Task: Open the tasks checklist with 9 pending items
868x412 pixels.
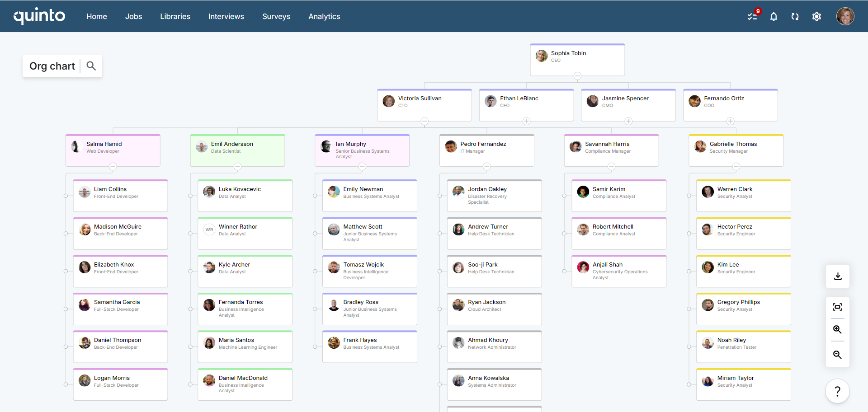Action: click(x=752, y=16)
